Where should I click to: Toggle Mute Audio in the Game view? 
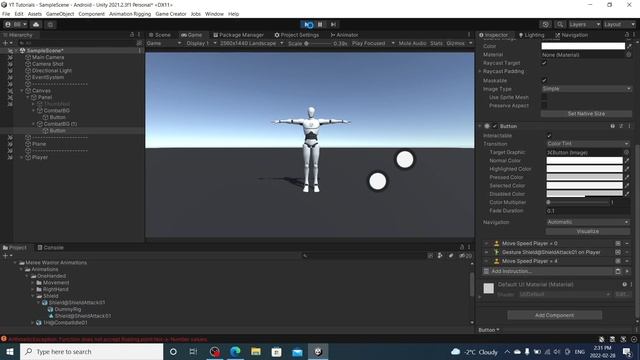point(412,43)
